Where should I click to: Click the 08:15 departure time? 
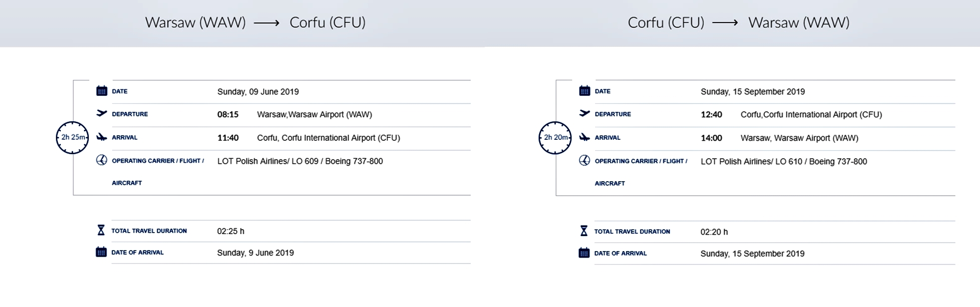pos(228,114)
